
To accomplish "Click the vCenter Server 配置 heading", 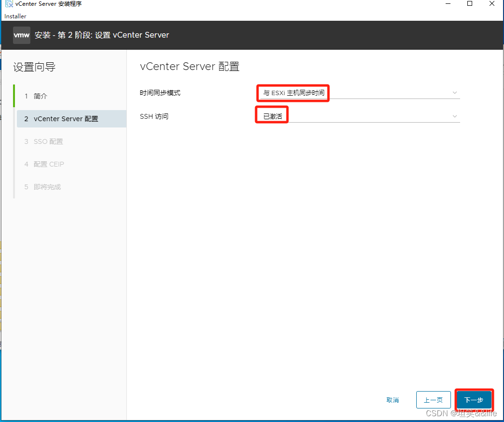I will [x=190, y=66].
